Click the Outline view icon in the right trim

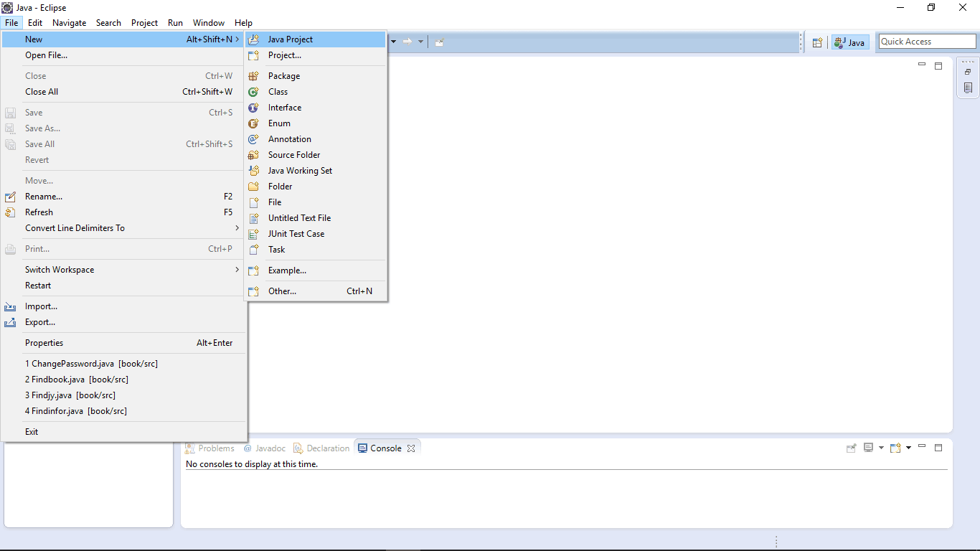pos(969,88)
